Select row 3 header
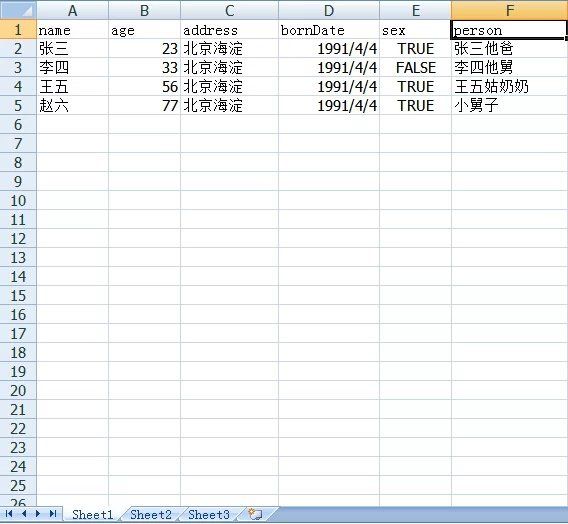Screen dimensions: 568x524 pos(18,67)
